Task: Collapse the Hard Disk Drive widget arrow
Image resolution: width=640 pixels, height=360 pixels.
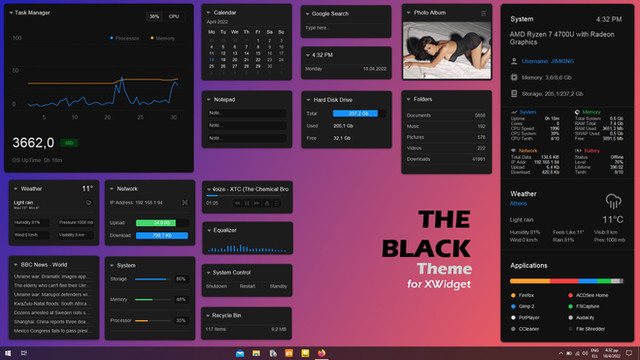Action: point(308,100)
